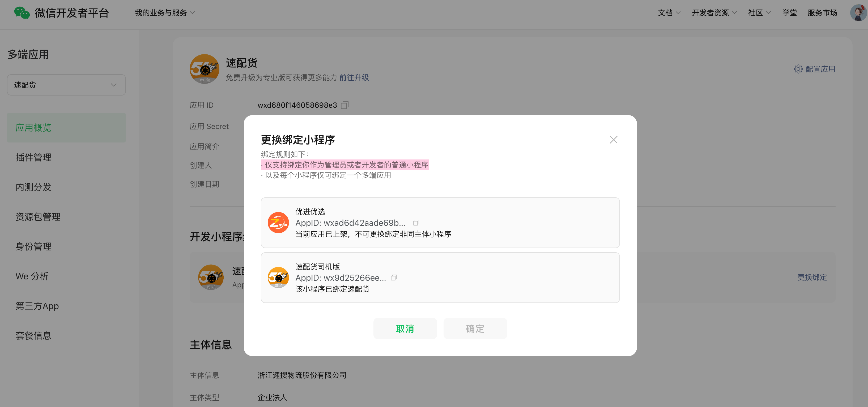Image resolution: width=868 pixels, height=407 pixels.
Task: Expand 我的业务与服务 menu
Action: click(165, 13)
